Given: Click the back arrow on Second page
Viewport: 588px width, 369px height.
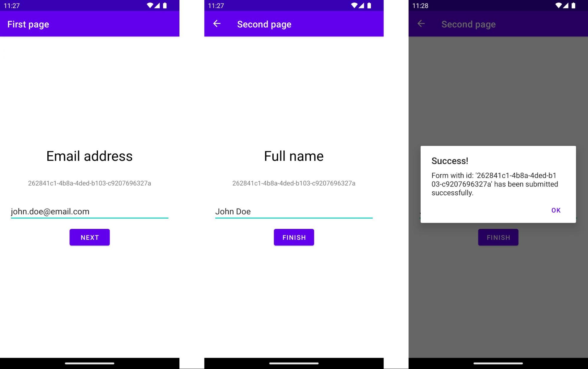Looking at the screenshot, I should [x=217, y=24].
